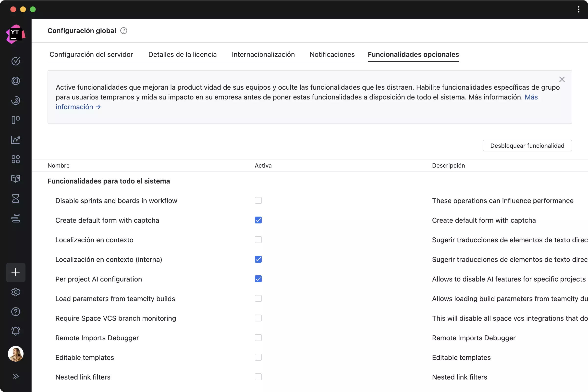588x392 pixels.
Task: Toggle the 'Disable sprints and boards in workflow' checkbox
Action: 258,200
